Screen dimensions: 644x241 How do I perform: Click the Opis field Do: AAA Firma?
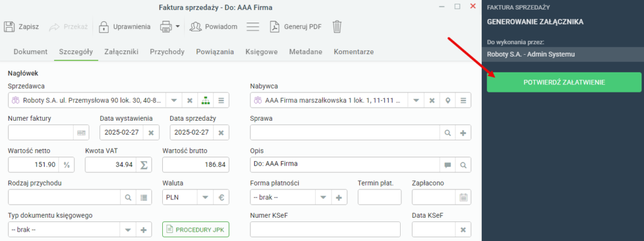(x=345, y=165)
